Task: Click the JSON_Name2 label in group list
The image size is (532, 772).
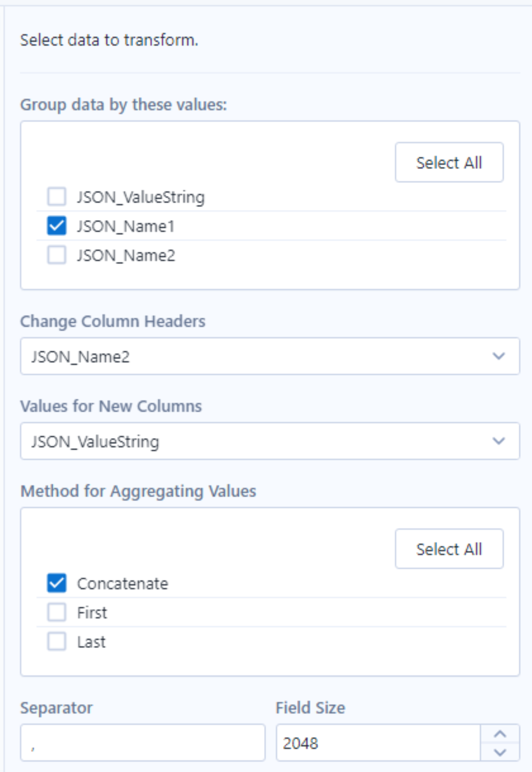Action: pos(126,255)
